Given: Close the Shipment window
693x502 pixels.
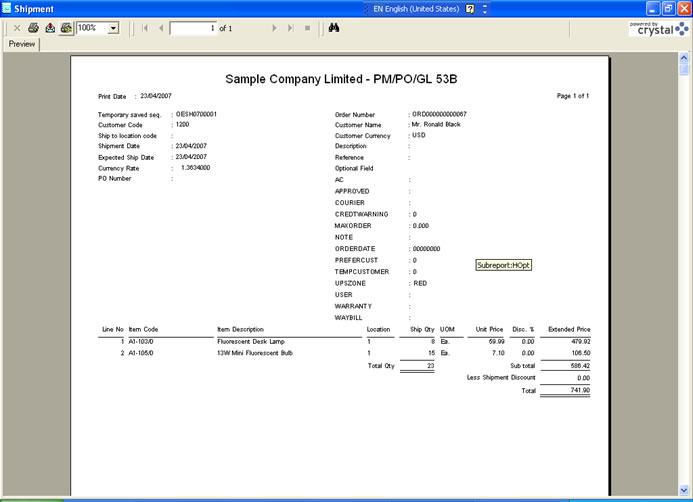Looking at the screenshot, I should point(684,8).
